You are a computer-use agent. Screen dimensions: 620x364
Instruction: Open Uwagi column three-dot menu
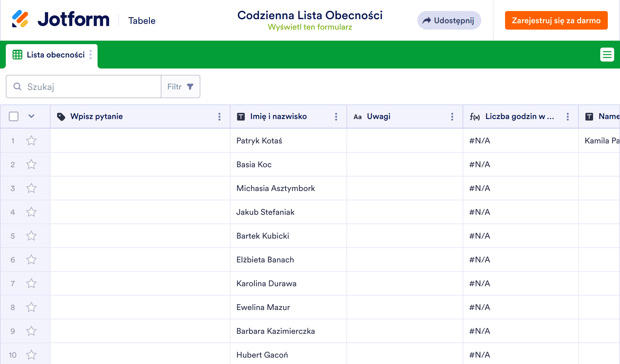(x=452, y=117)
